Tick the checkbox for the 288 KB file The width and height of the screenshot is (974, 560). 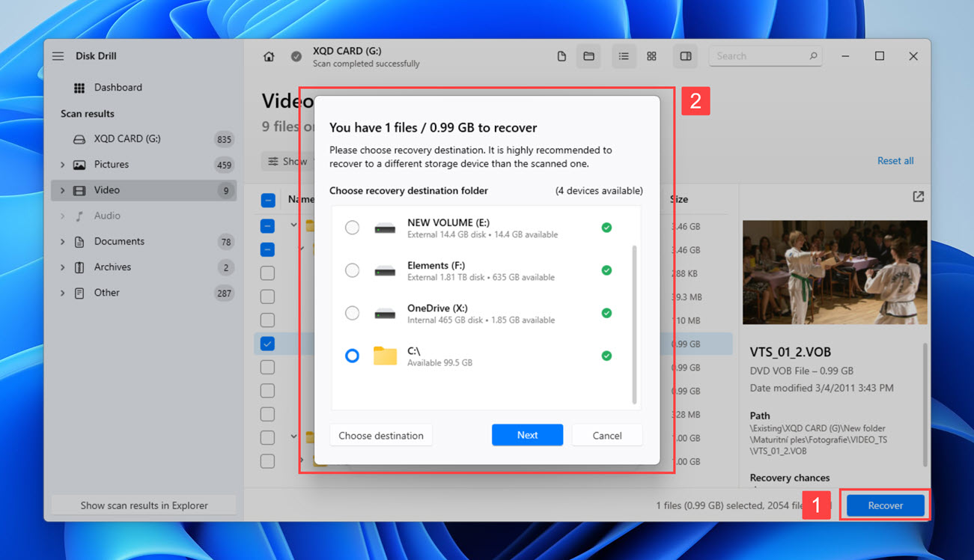point(267,273)
